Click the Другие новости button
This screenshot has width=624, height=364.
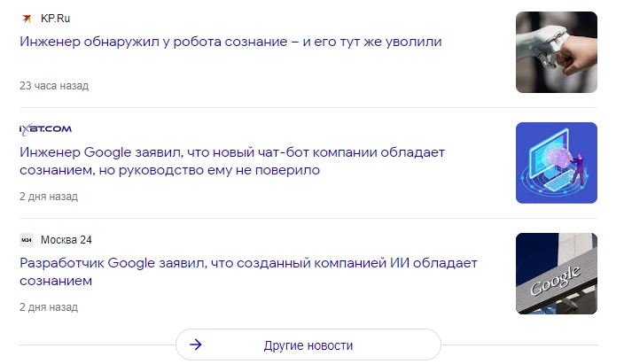308,345
